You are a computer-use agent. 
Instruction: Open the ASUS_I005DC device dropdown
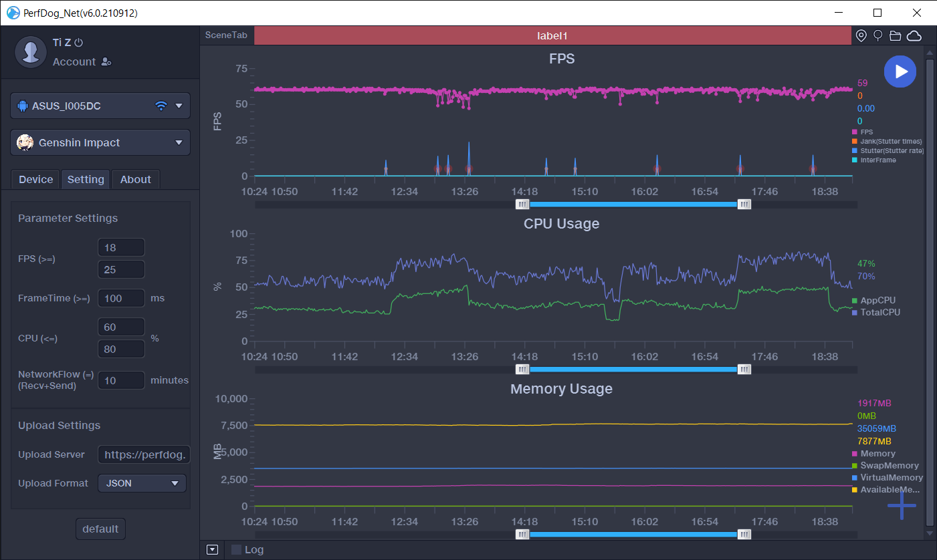[x=100, y=106]
